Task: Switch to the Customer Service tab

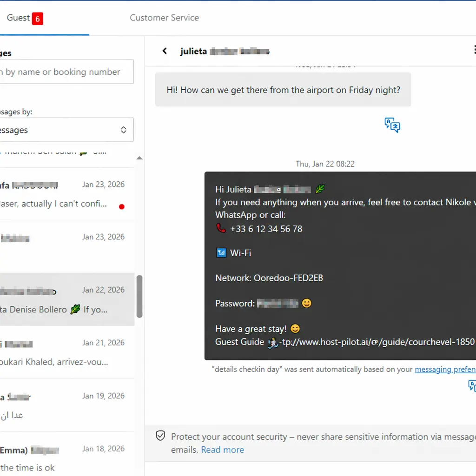Action: coord(164,18)
